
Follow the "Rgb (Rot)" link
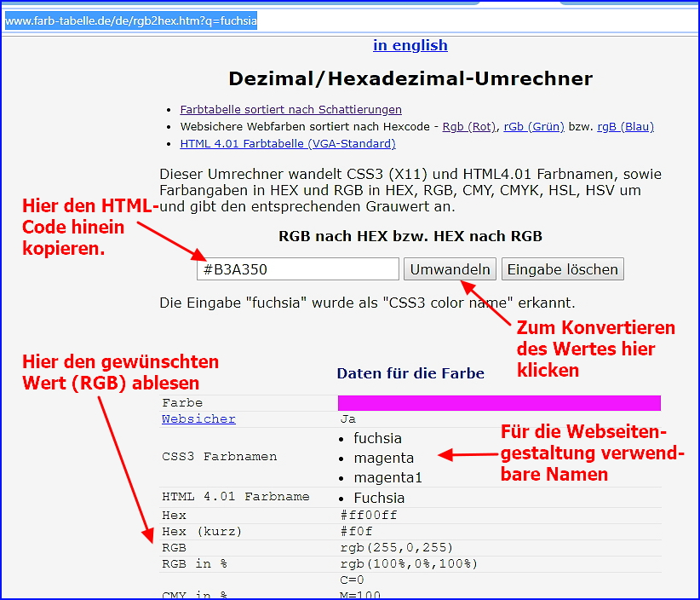coord(468,127)
